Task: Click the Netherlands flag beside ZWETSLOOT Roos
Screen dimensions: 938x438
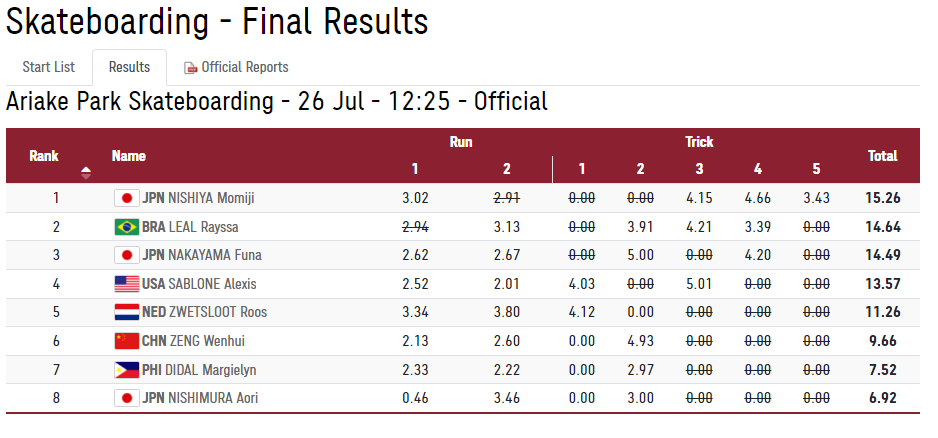Action: click(x=126, y=312)
